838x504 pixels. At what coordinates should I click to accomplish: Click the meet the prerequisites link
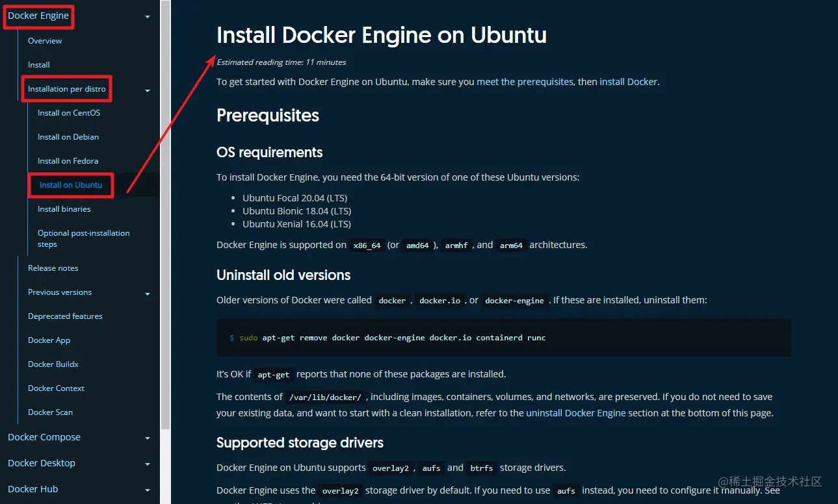coord(525,82)
